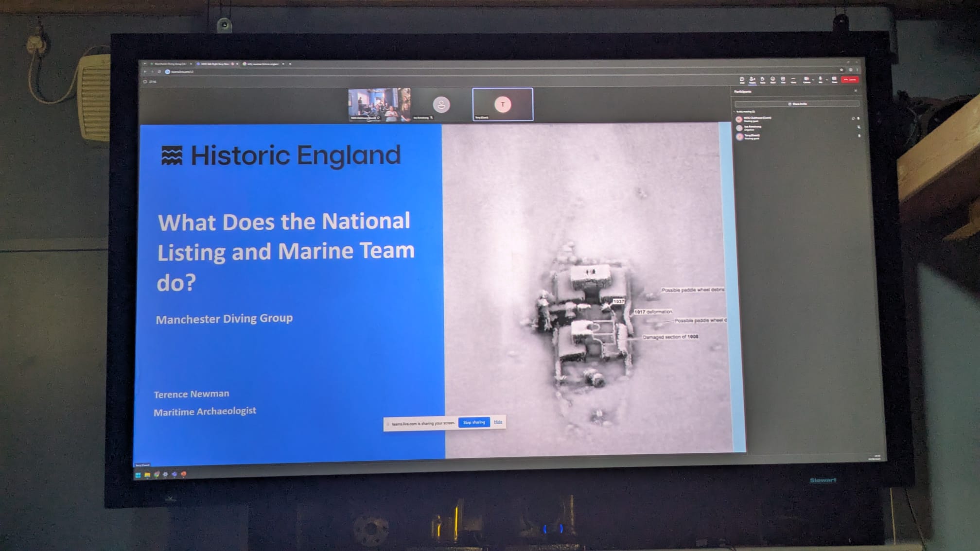
Task: Select MDG Clubhouse participant row
Action: click(797, 119)
